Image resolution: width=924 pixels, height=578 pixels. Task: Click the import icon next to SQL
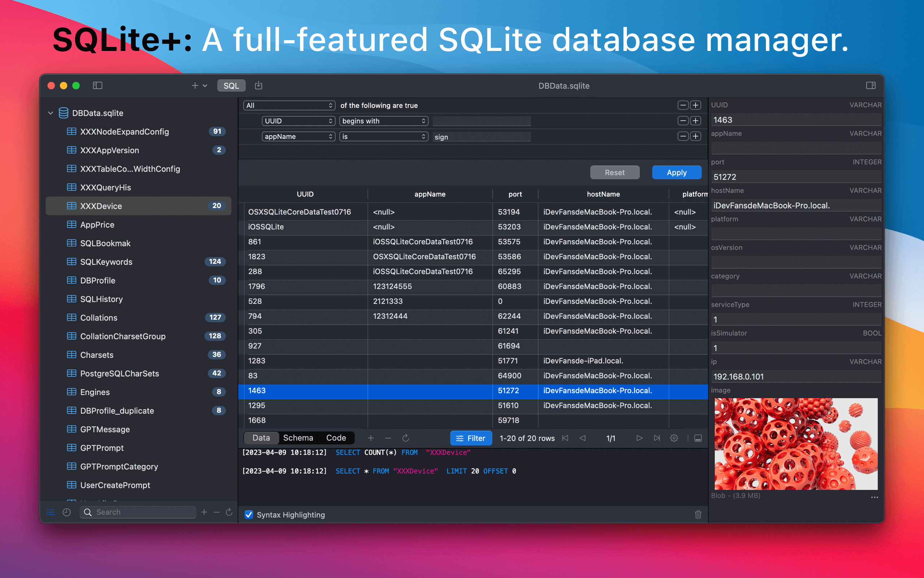coord(258,85)
